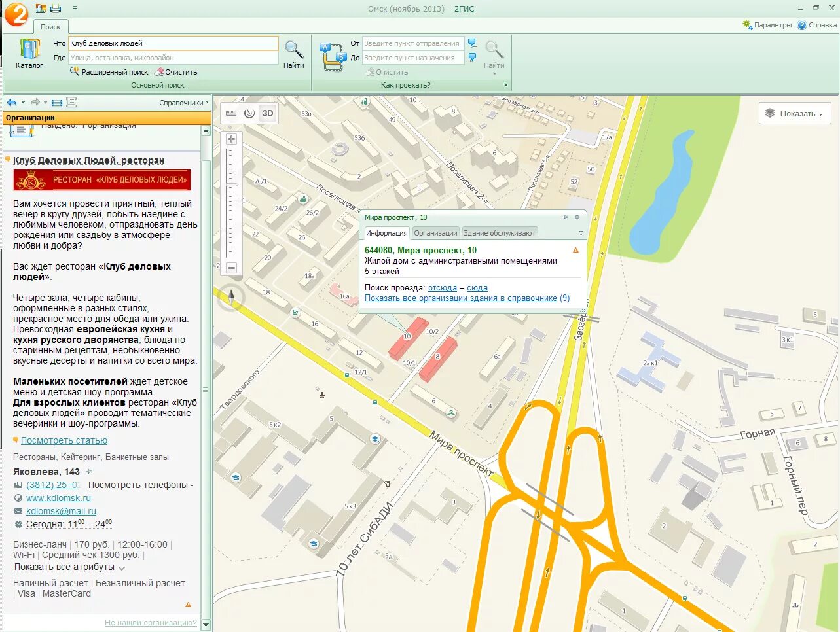This screenshot has height=632, width=840.
Task: Click Не нашли организацию link
Action: pos(151,623)
